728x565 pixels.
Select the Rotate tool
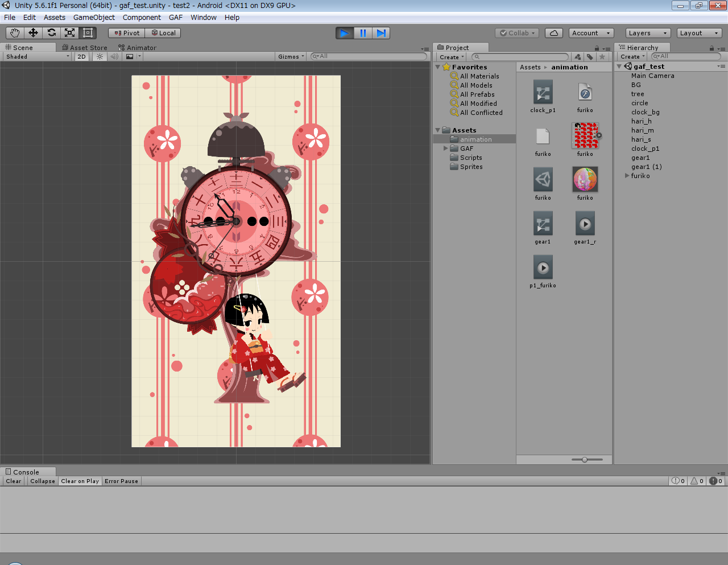[51, 33]
